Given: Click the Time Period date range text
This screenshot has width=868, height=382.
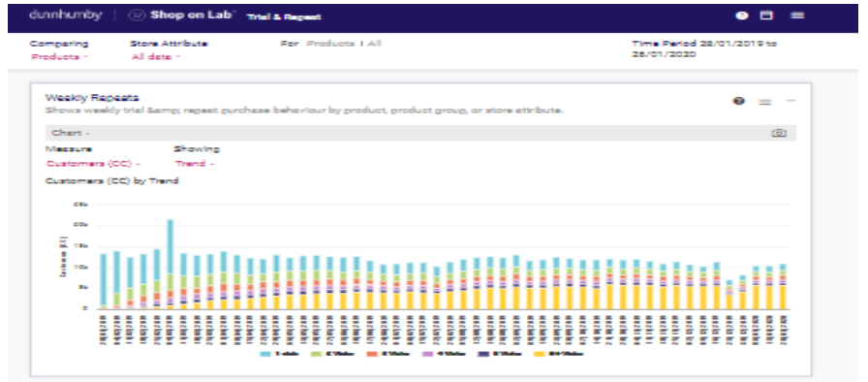Looking at the screenshot, I should (703, 48).
